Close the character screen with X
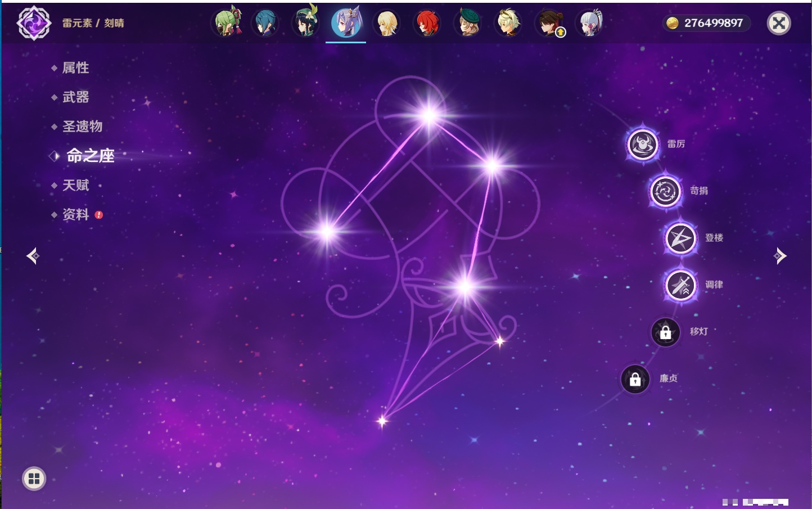The height and width of the screenshot is (509, 812). [x=779, y=23]
